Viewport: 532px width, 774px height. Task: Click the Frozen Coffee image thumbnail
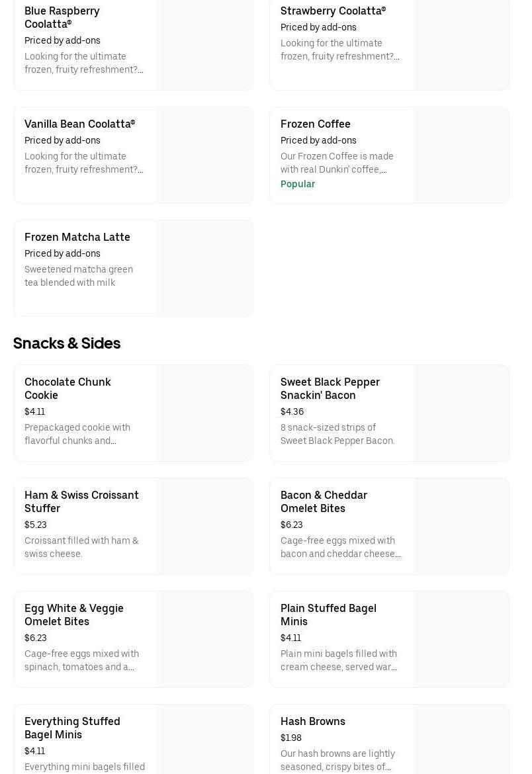coord(461,155)
